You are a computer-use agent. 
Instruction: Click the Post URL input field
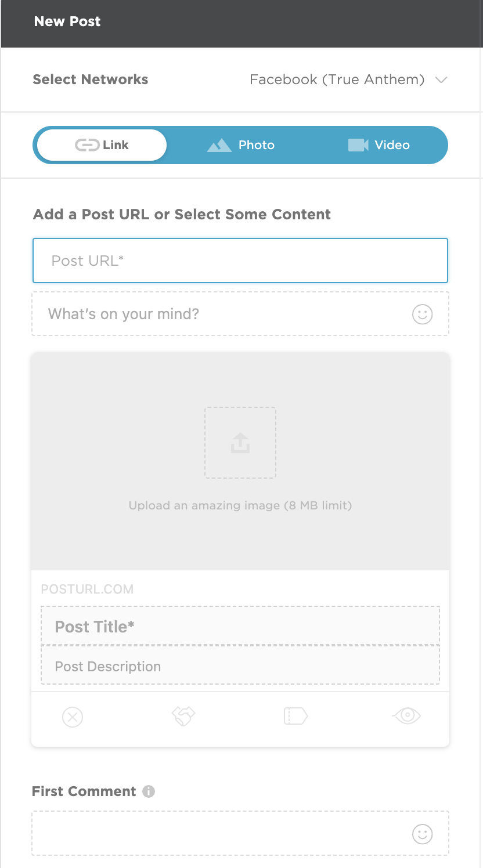pos(240,261)
